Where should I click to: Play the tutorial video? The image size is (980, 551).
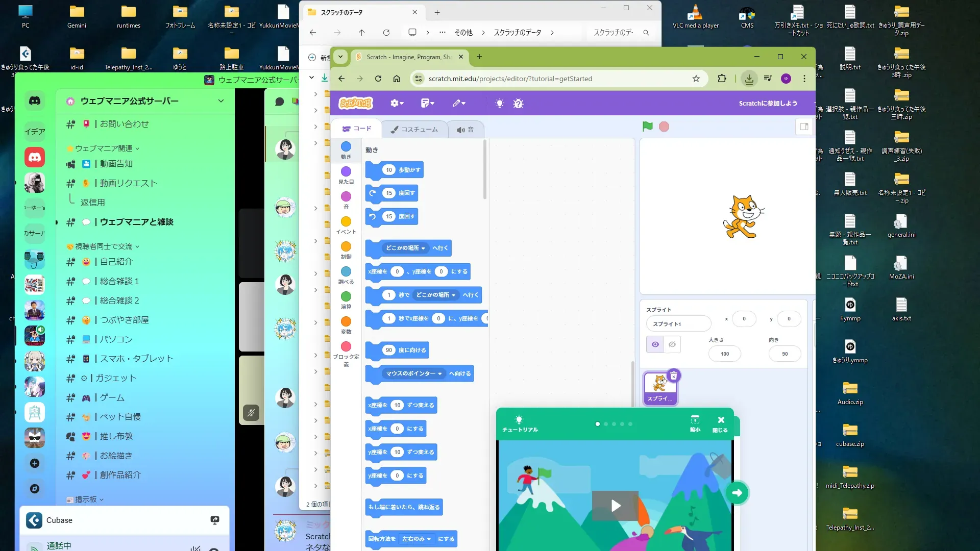point(615,505)
